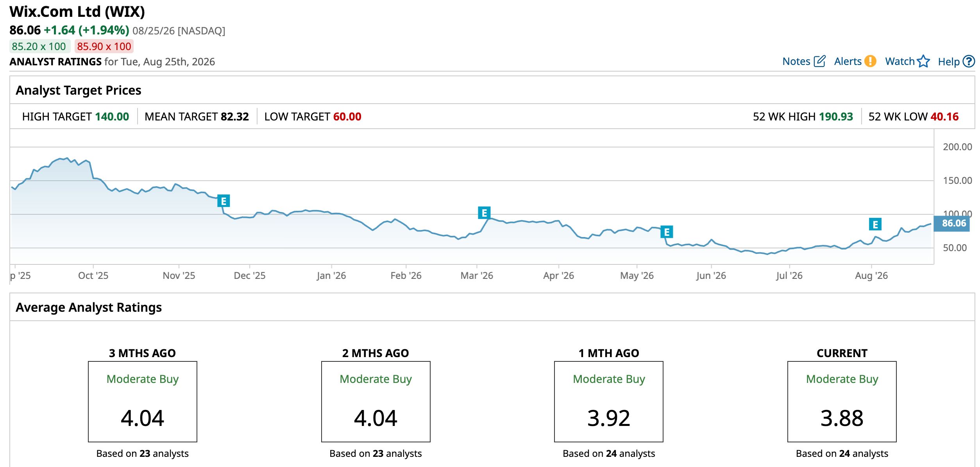Viewport: 980px width, 467px height.
Task: Click 4.04 score under 2 MTHS AGO
Action: coord(376,418)
